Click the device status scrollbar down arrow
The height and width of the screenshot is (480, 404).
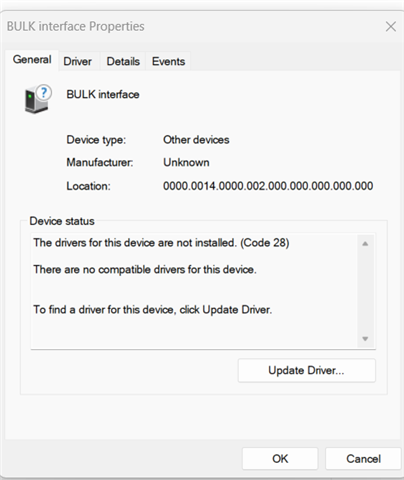(365, 339)
